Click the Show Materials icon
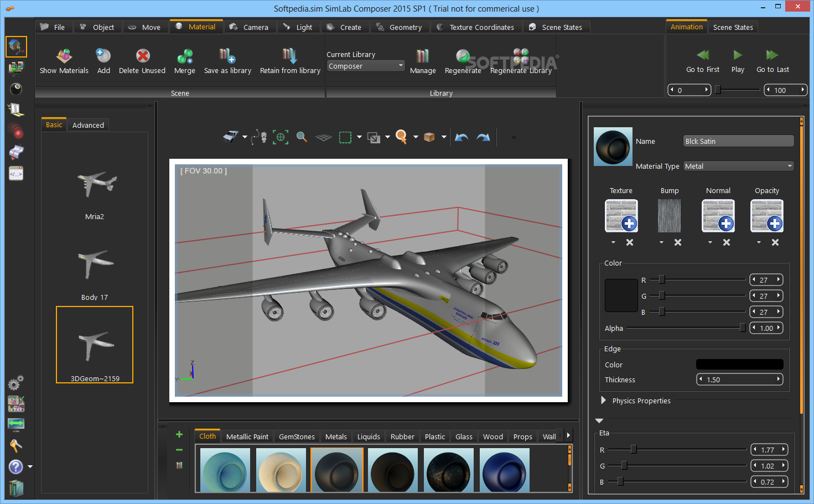Image resolution: width=814 pixels, height=504 pixels. click(x=64, y=56)
